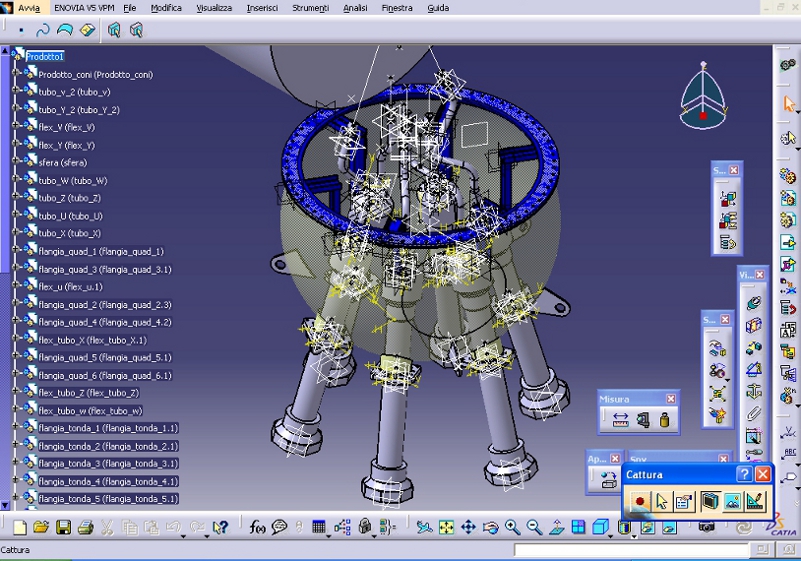Click the Fly Mode airplane icon

pyautogui.click(x=423, y=527)
